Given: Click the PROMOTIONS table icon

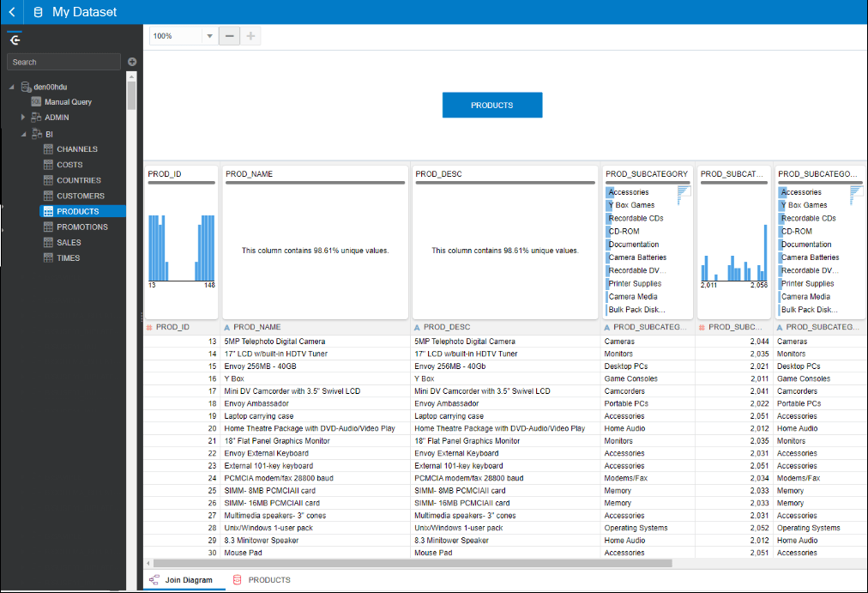Looking at the screenshot, I should pos(50,227).
